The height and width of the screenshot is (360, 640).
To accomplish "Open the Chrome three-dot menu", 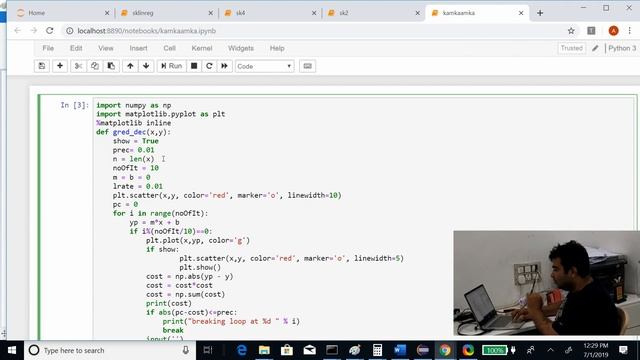I will click(x=630, y=31).
